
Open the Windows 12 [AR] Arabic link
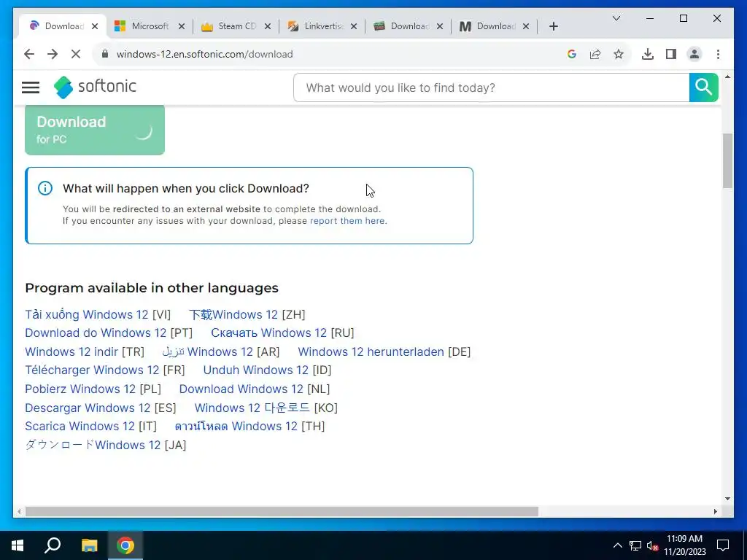(208, 352)
